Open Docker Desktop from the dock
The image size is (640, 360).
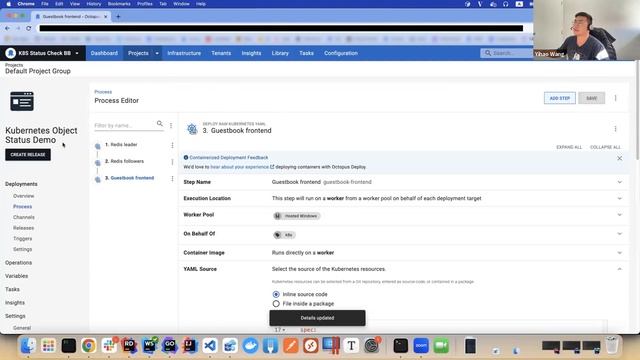tap(250, 346)
